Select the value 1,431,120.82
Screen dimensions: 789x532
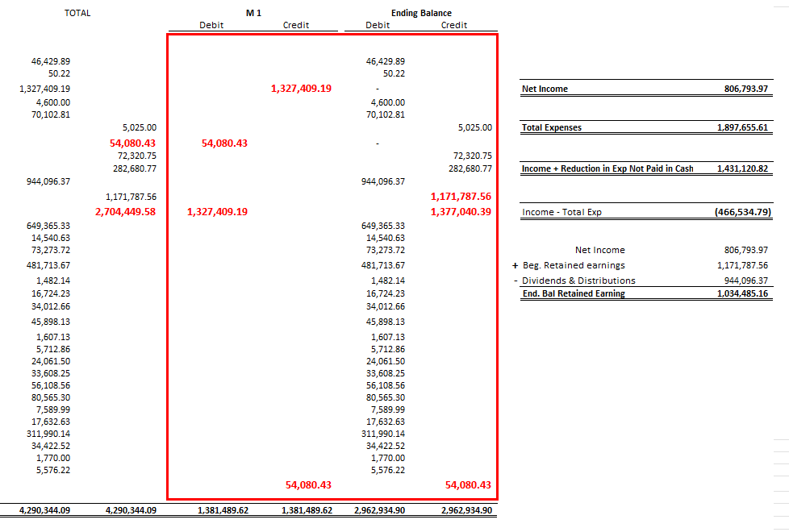point(743,169)
